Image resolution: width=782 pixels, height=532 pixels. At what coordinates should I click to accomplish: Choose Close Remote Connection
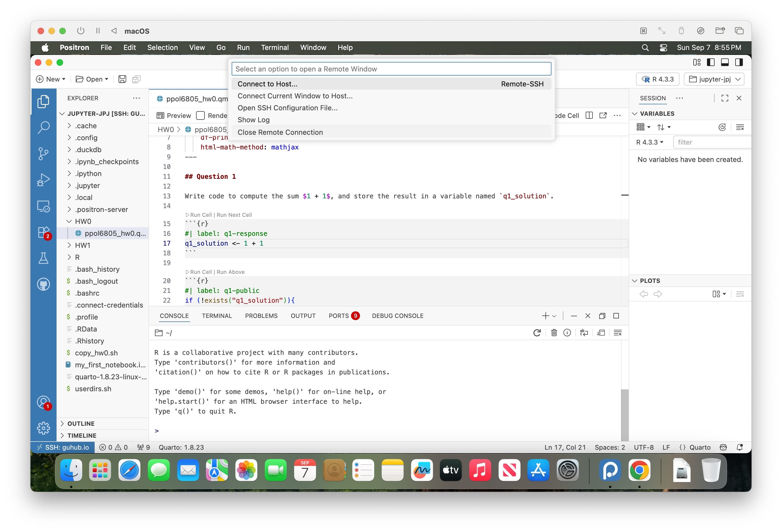click(x=391, y=132)
